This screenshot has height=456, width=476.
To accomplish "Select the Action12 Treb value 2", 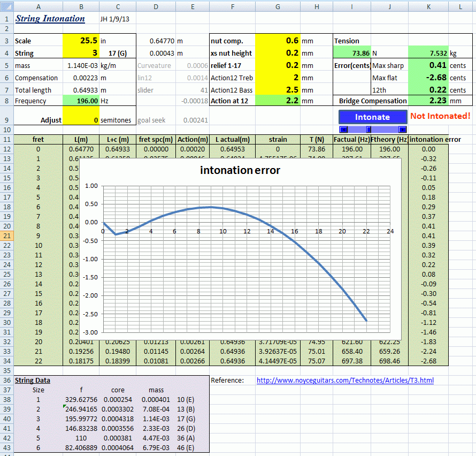I will point(278,78).
